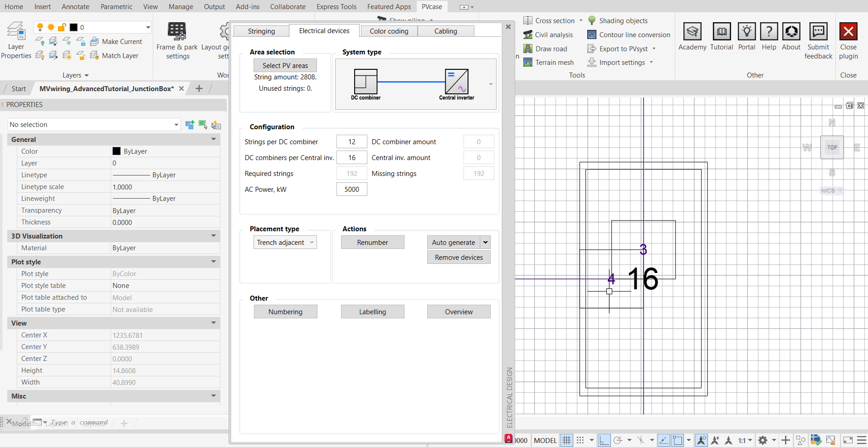
Task: Click the Unisolate layer icon
Action: [x=54, y=56]
